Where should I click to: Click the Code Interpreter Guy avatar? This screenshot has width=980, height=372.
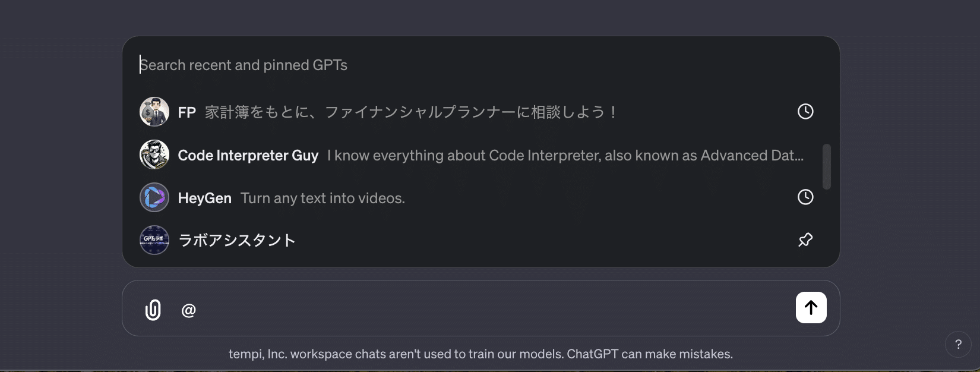click(154, 155)
